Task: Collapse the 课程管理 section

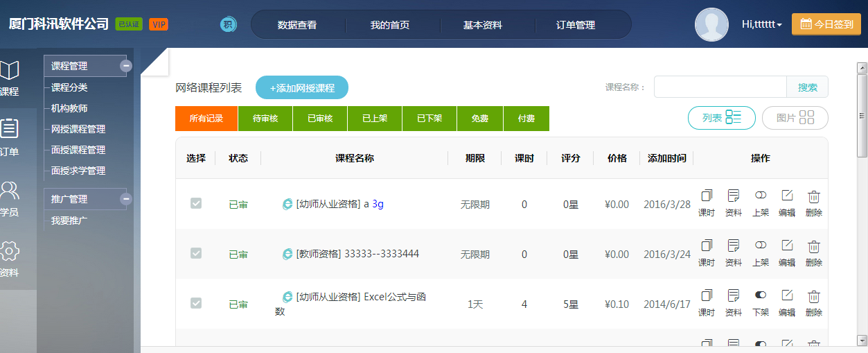Action: [x=126, y=66]
